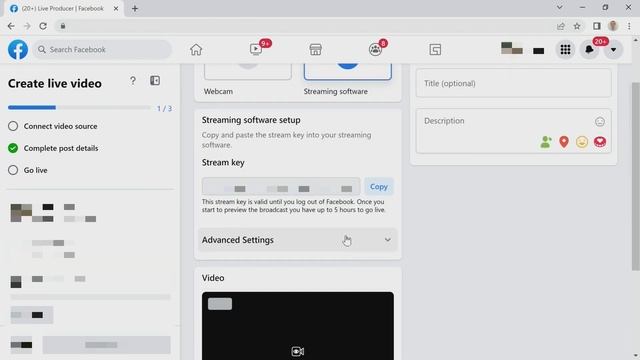Go forward in browser history
This screenshot has width=640, height=360.
pyautogui.click(x=27, y=26)
